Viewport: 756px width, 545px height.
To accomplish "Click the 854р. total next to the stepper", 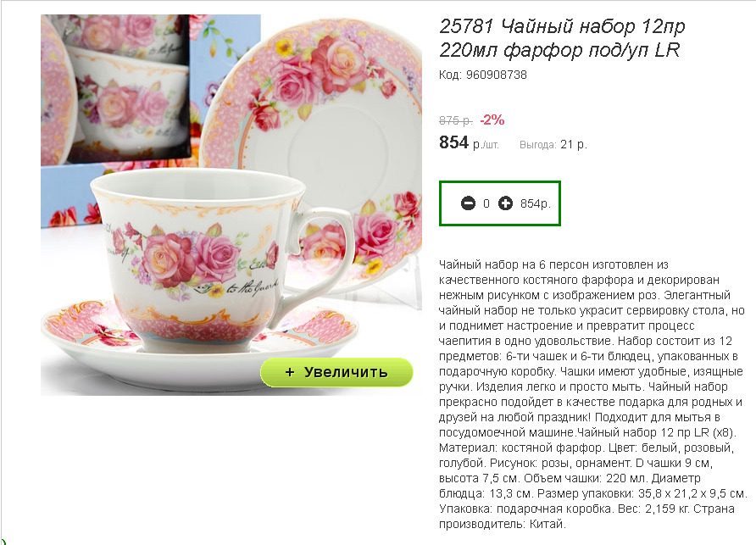I will (x=535, y=203).
